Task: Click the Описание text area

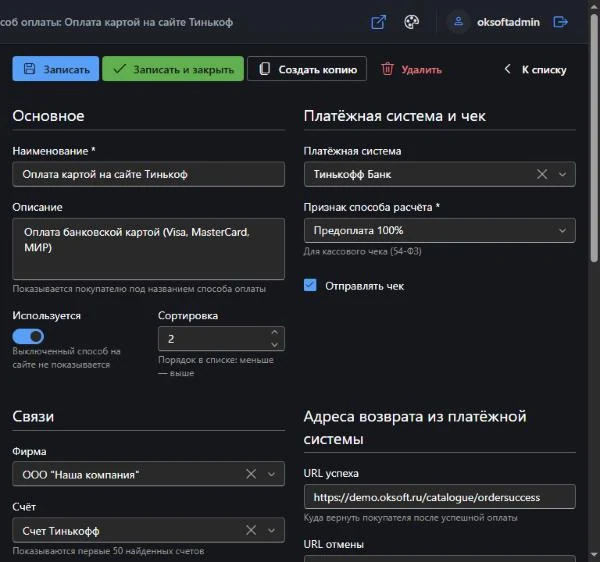Action: (148, 249)
